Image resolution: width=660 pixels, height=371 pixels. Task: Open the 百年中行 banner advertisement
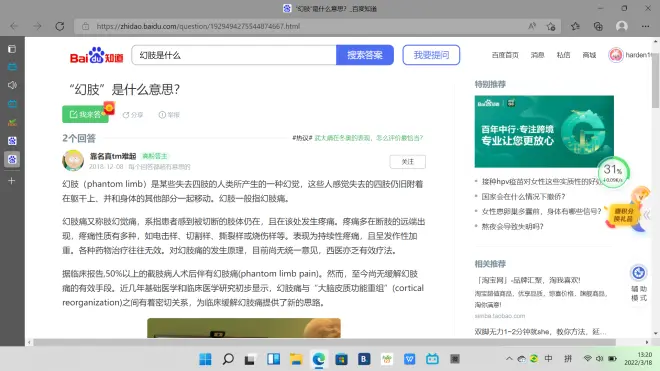pos(544,131)
